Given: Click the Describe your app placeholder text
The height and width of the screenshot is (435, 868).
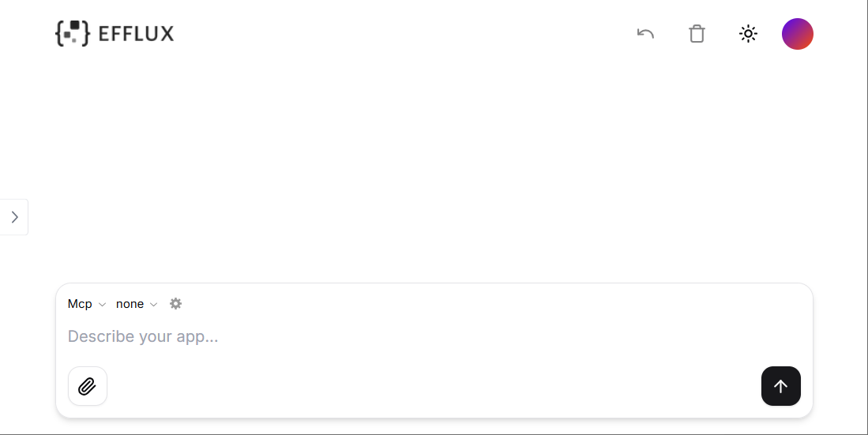Looking at the screenshot, I should (x=143, y=336).
